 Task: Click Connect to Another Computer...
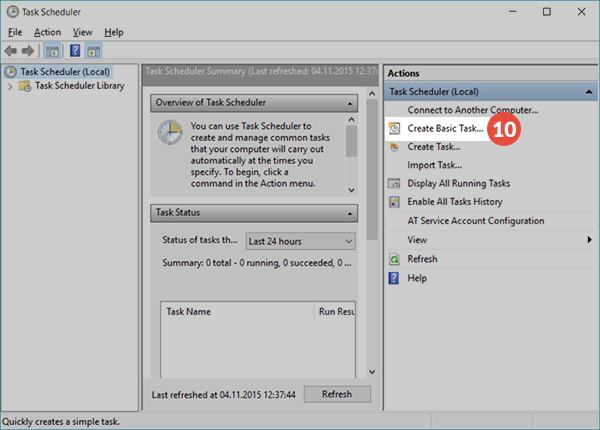pos(473,110)
